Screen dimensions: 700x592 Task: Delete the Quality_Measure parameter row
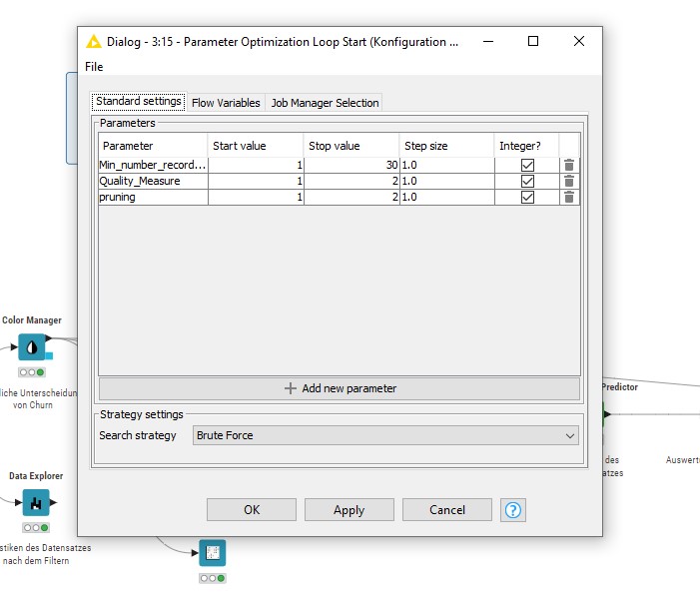click(x=569, y=182)
